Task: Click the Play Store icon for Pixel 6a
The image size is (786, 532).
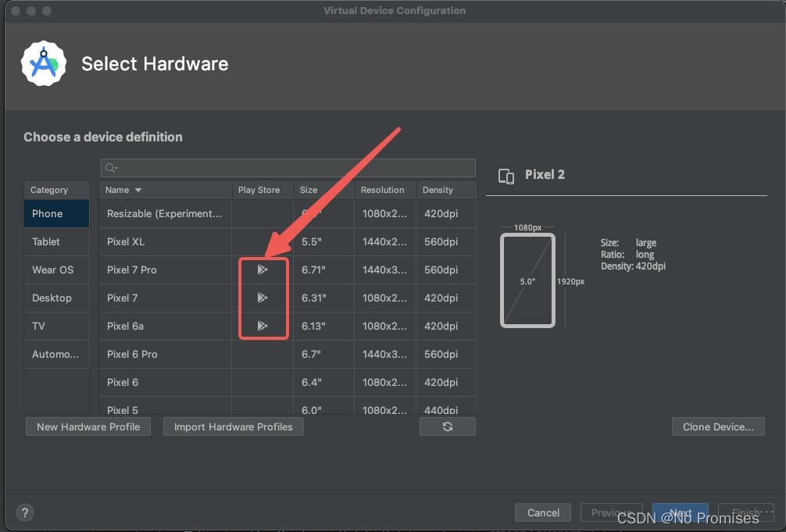Action: click(x=263, y=326)
